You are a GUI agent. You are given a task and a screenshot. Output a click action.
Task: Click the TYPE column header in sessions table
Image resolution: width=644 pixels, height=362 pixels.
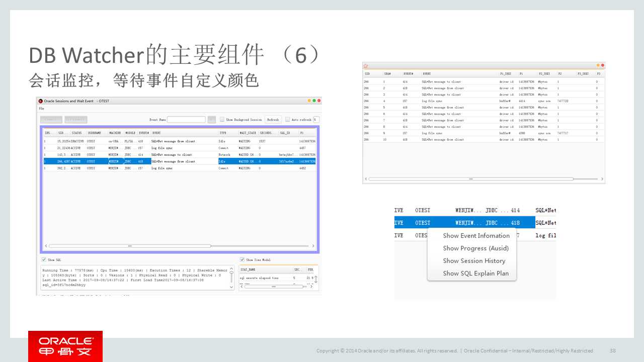tap(228, 133)
